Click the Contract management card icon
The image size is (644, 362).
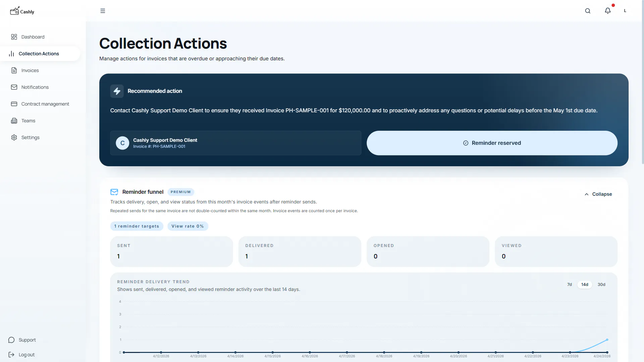(14, 104)
